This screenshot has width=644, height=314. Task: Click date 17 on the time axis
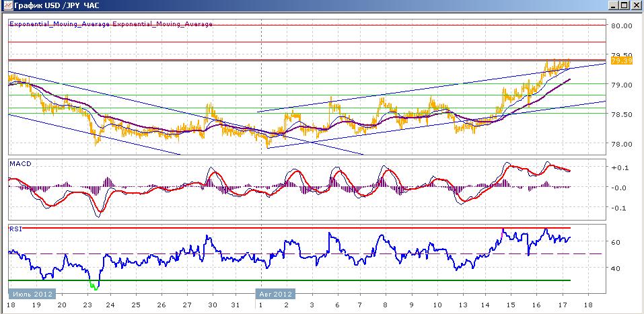pyautogui.click(x=563, y=306)
